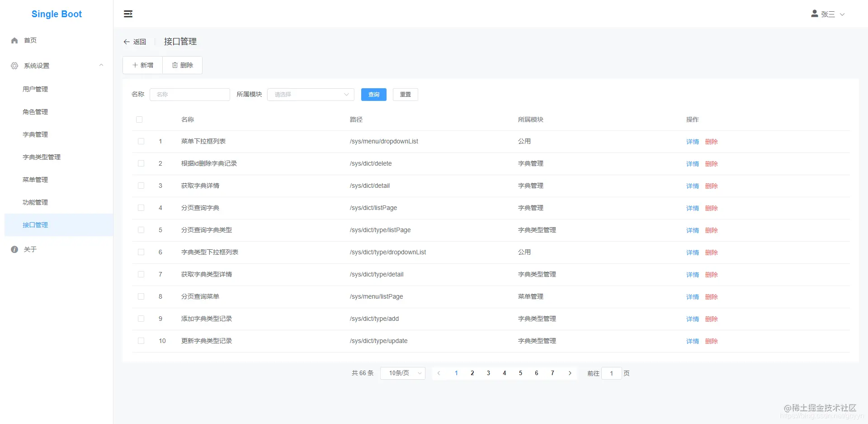The width and height of the screenshot is (868, 424).
Task: Tick the row 5 分页查询字典类型 checkbox
Action: tap(141, 230)
